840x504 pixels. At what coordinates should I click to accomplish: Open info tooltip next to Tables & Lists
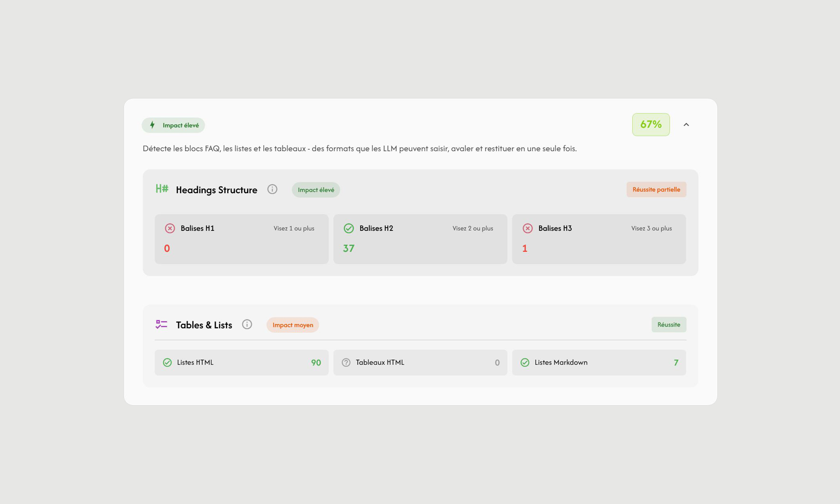[x=247, y=324]
